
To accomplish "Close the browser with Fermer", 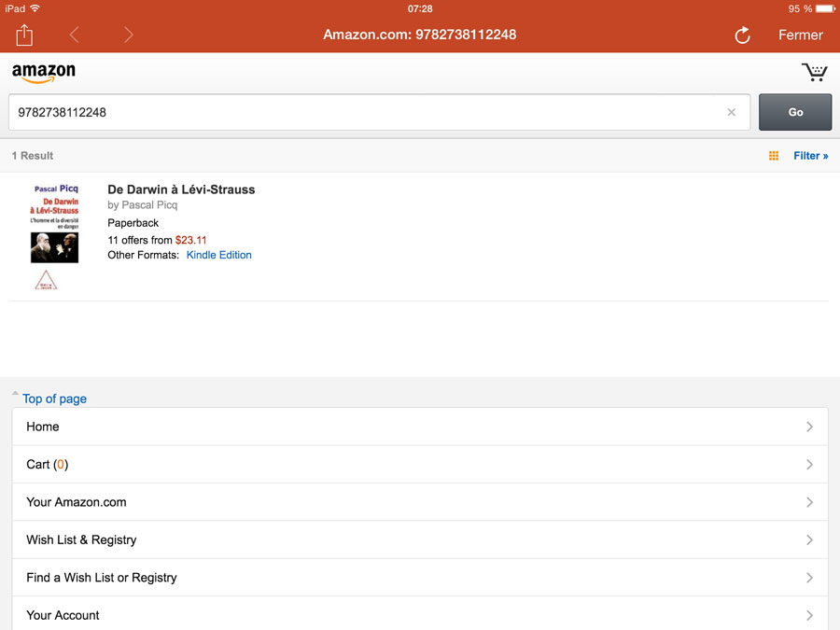I will (801, 35).
